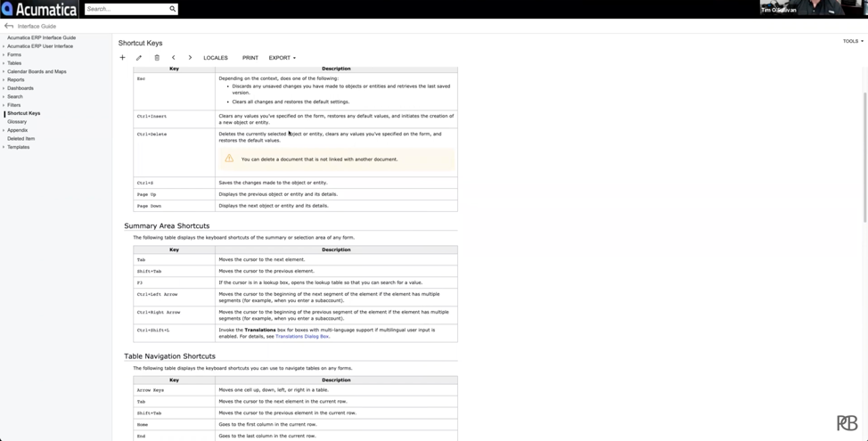Delete article using the trash icon
The height and width of the screenshot is (441, 868).
(157, 58)
